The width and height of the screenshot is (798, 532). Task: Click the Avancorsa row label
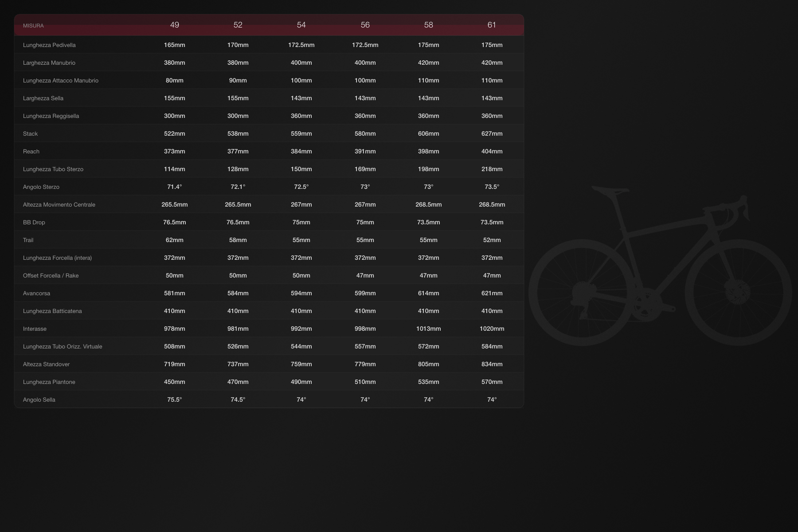tap(37, 293)
